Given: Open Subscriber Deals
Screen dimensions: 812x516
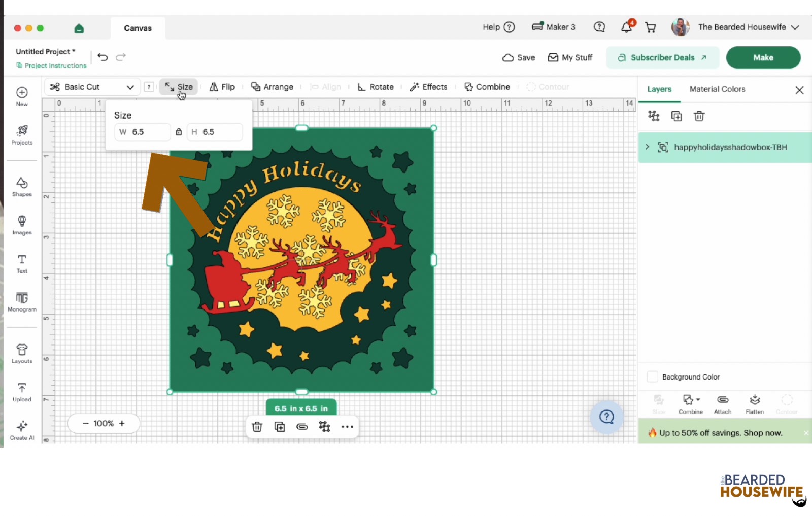Looking at the screenshot, I should point(663,57).
